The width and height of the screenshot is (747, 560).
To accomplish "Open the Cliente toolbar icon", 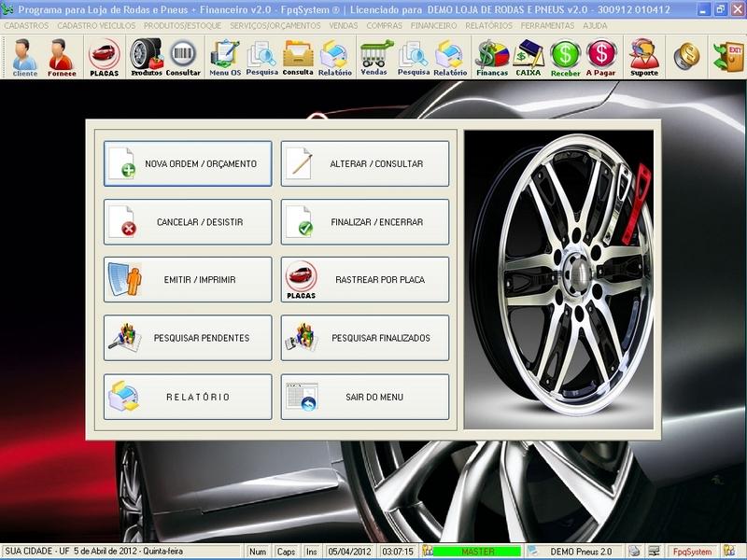I will coord(25,58).
